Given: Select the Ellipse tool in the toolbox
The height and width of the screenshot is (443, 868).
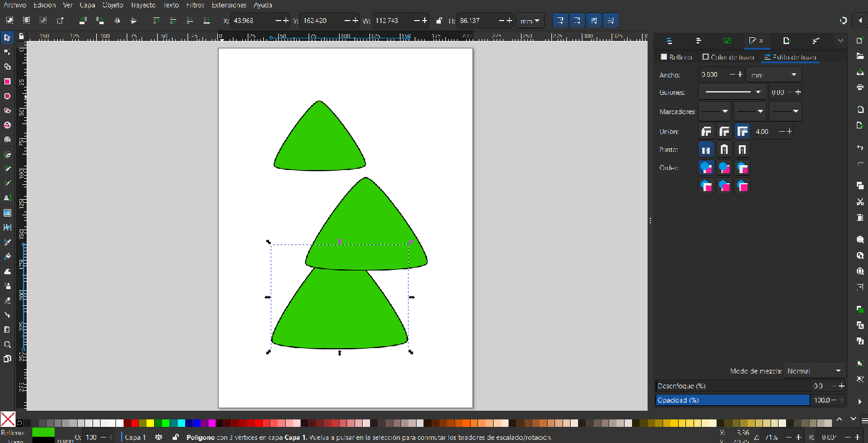Looking at the screenshot, I should 7,96.
